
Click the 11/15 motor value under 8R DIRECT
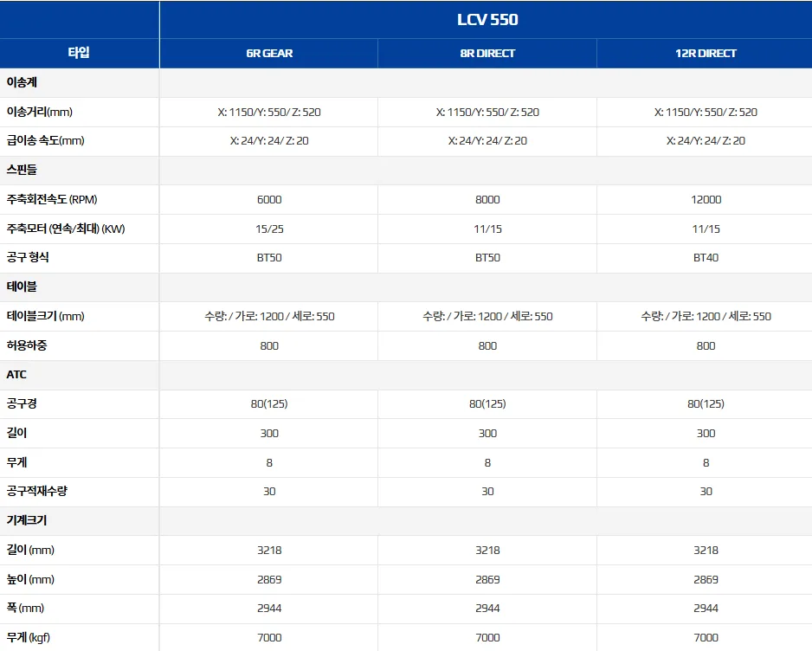point(487,229)
